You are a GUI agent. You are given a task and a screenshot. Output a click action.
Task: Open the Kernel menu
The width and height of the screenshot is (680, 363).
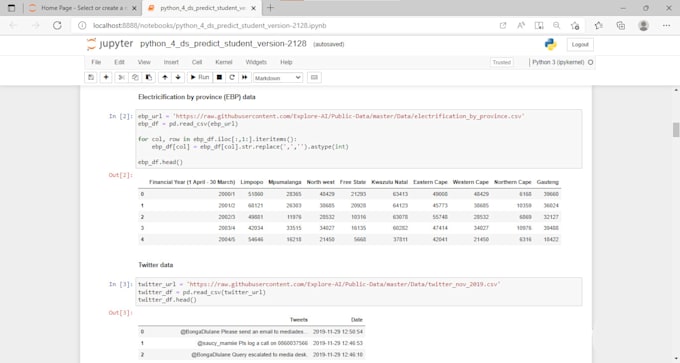pos(223,62)
